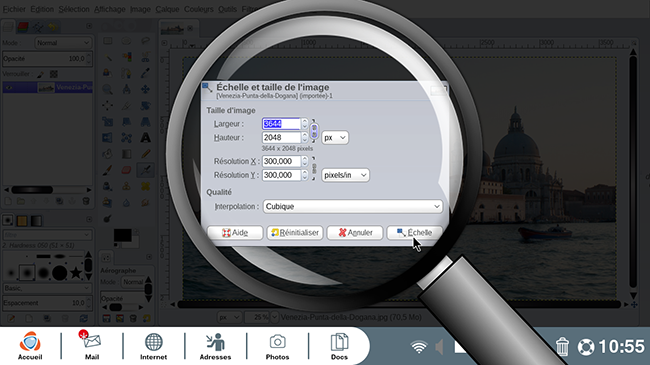Select the Move tool
This screenshot has height=365, width=650.
click(x=145, y=89)
